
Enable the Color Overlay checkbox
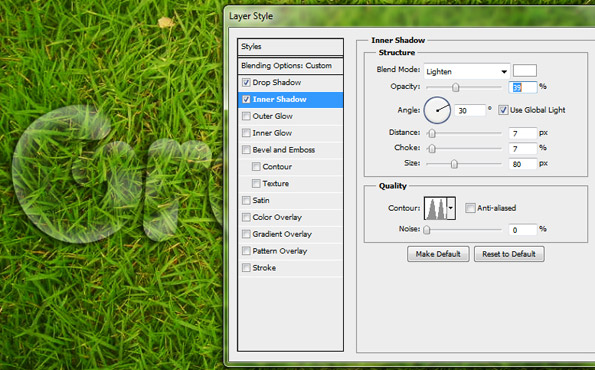246,217
